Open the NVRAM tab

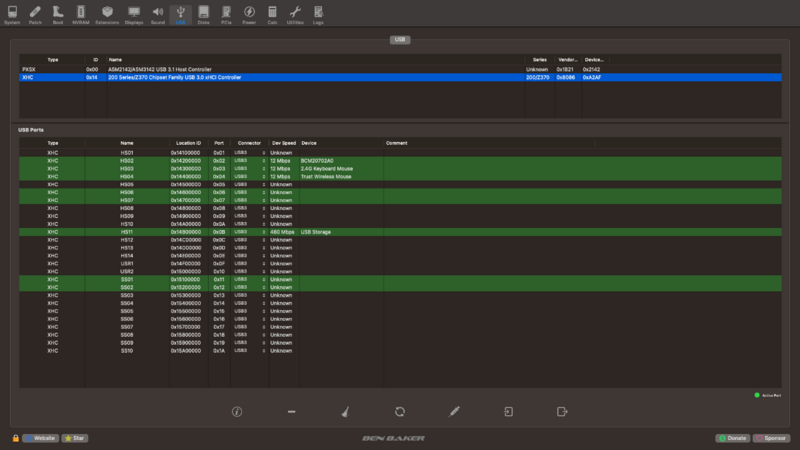[80, 13]
